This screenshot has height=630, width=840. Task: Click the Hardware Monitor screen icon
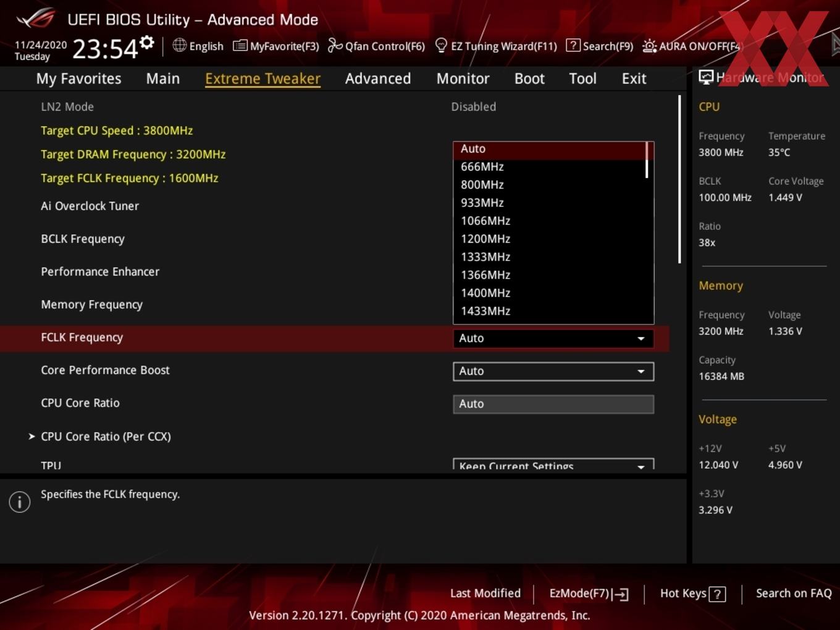[706, 77]
